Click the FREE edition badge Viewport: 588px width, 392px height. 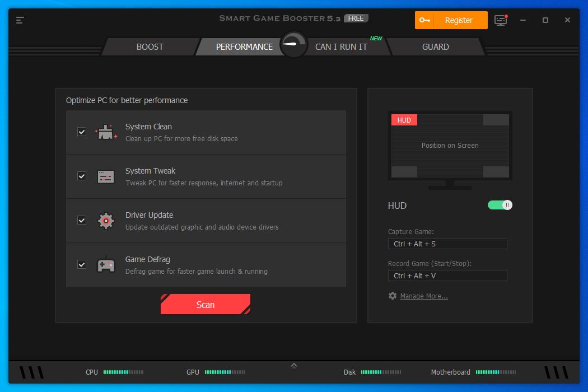click(x=356, y=18)
